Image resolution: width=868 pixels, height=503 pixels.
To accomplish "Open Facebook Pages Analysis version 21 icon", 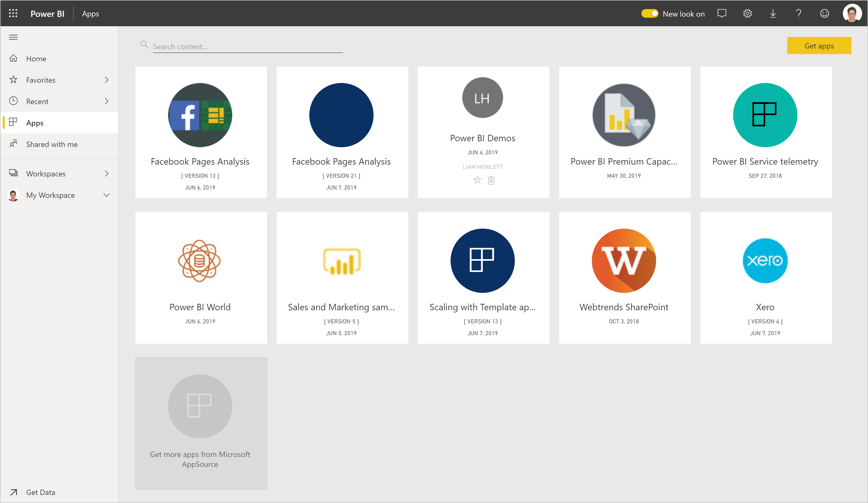I will click(341, 115).
